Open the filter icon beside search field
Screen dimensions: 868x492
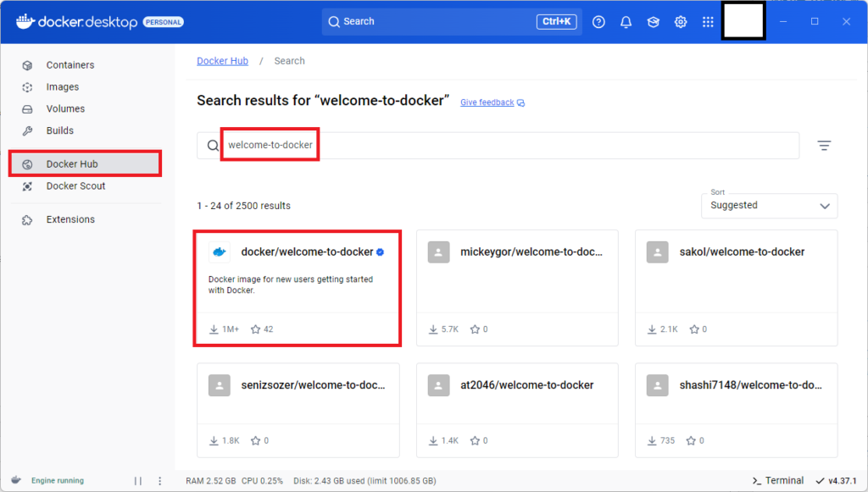pos(824,146)
